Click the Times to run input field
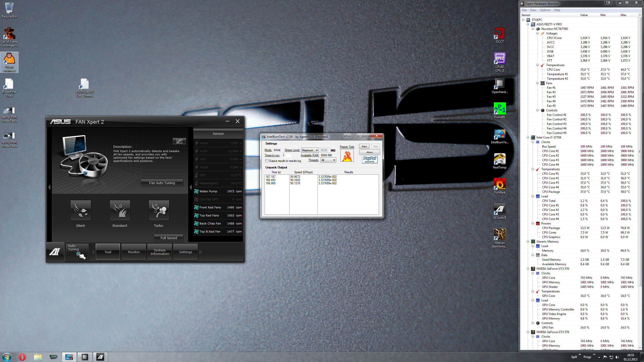644x362 pixels. 287,155
